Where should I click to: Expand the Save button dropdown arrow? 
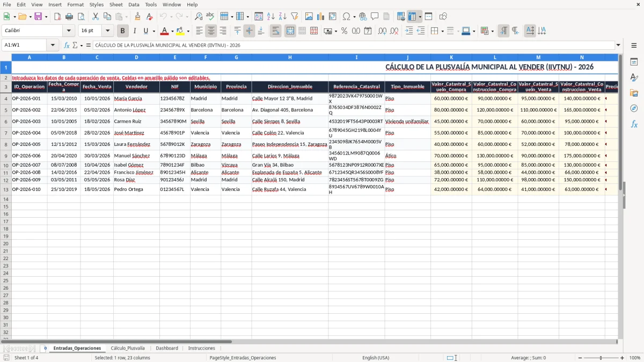point(46,17)
